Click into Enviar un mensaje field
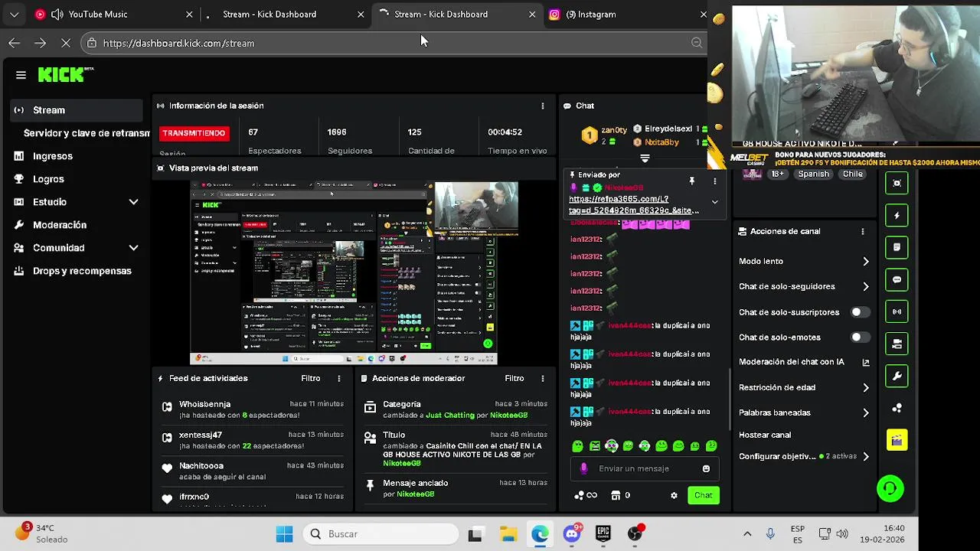Viewport: 980px width, 551px height. click(x=645, y=469)
